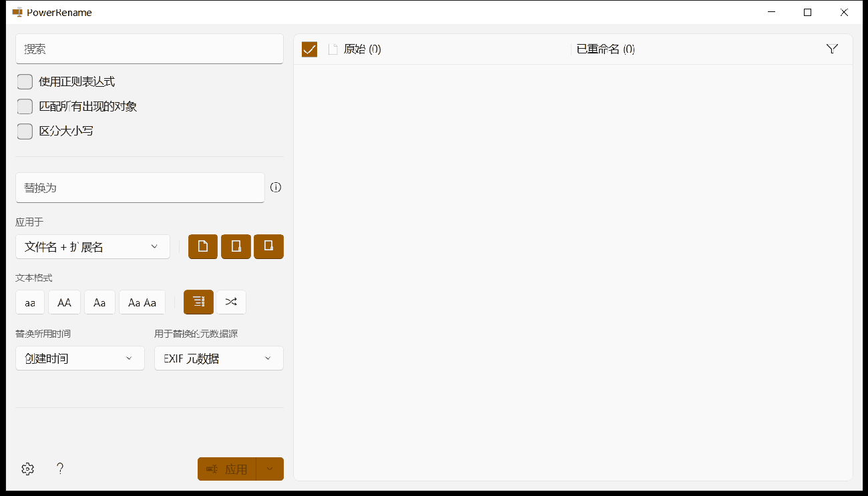Expand the 创建时间 dropdown
868x496 pixels.
click(x=80, y=358)
